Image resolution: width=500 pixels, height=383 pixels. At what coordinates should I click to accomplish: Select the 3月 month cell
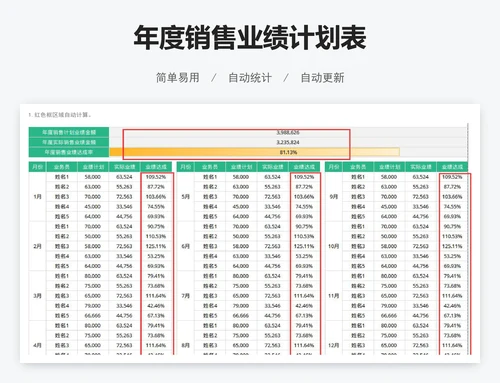pos(37,296)
